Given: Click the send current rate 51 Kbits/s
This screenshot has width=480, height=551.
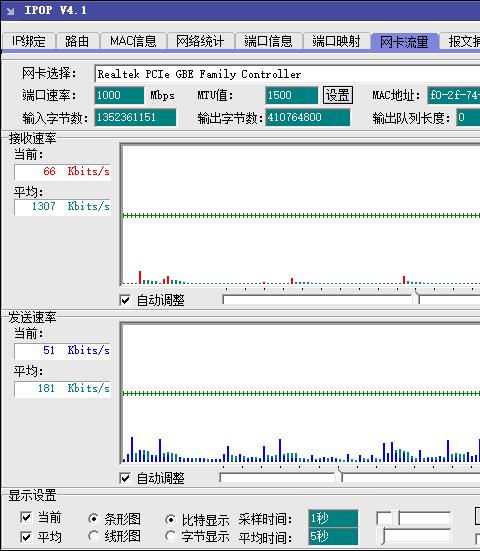Looking at the screenshot, I should point(63,351).
